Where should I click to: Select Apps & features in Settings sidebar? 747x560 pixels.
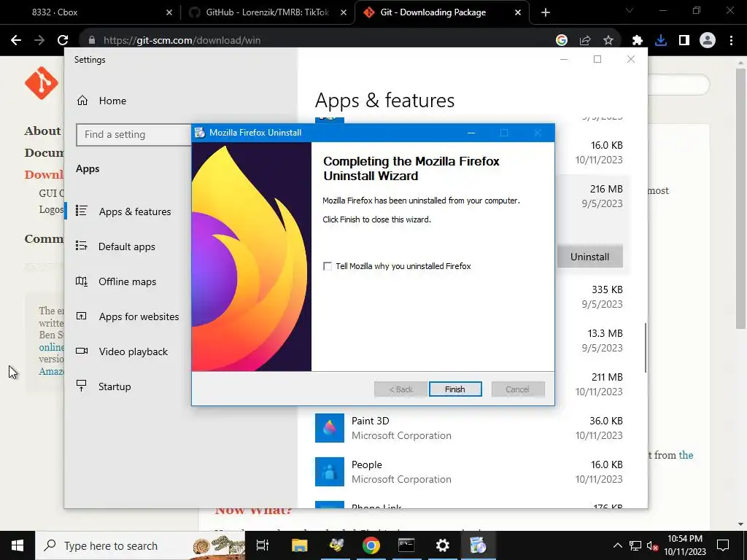point(135,211)
